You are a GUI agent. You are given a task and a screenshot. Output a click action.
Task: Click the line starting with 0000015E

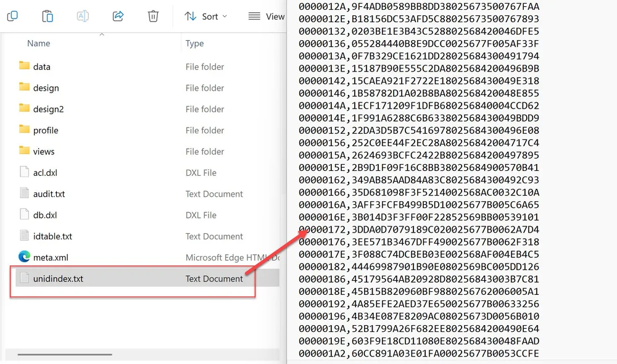coord(419,168)
